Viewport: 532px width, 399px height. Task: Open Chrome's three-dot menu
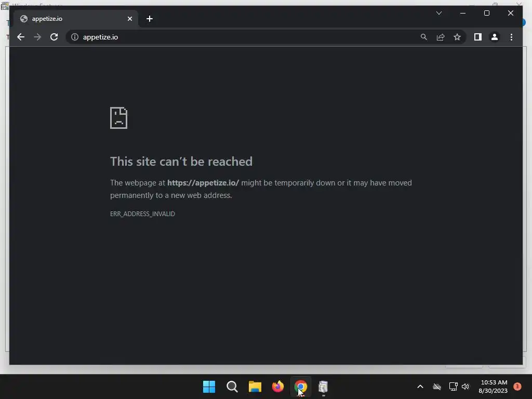511,37
